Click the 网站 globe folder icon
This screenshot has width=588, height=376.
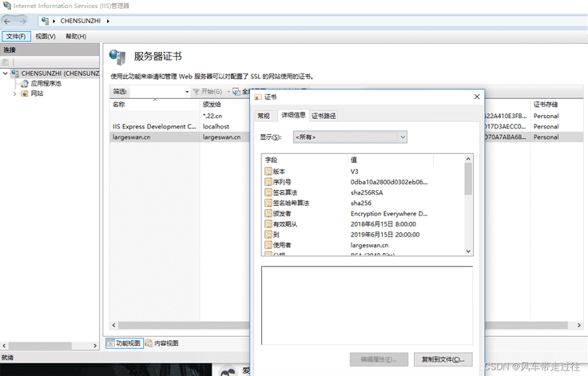coord(25,93)
